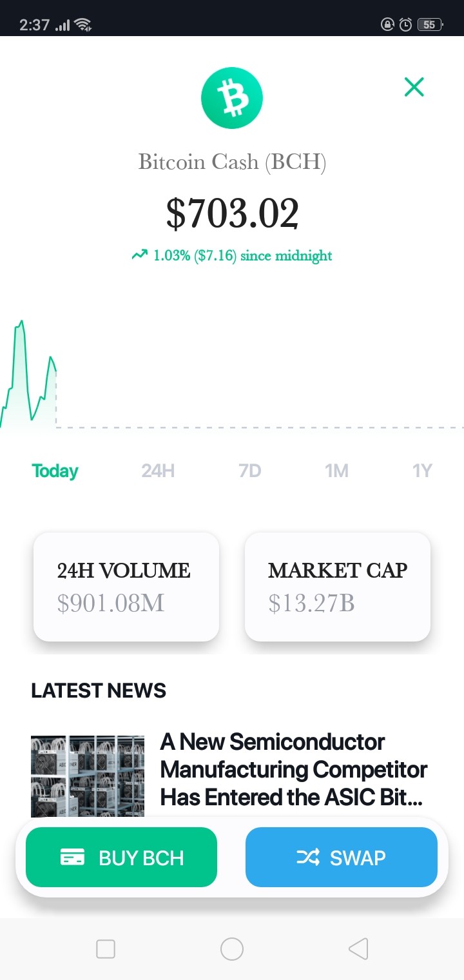Tap the Bitcoin Cash logo icon
Viewport: 464px width, 980px height.
click(x=232, y=99)
